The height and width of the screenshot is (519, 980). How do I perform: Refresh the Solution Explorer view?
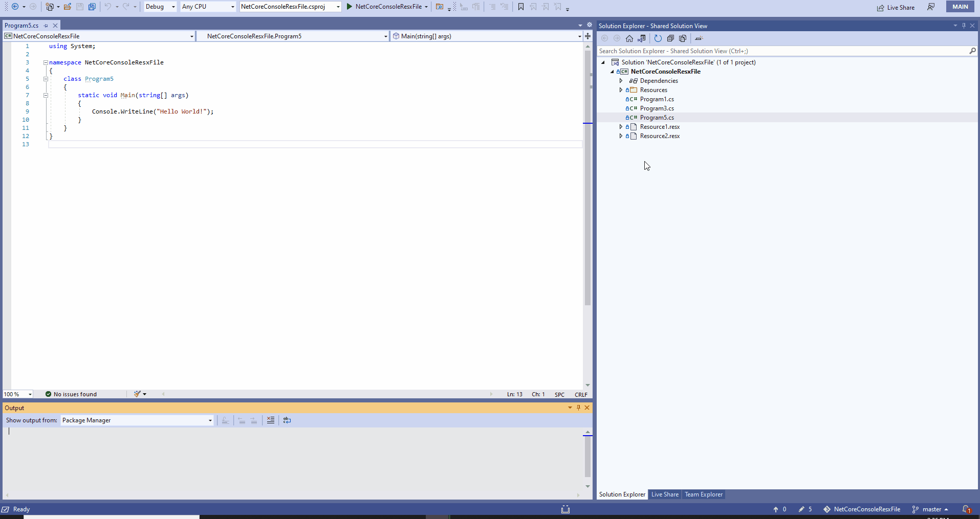[658, 38]
